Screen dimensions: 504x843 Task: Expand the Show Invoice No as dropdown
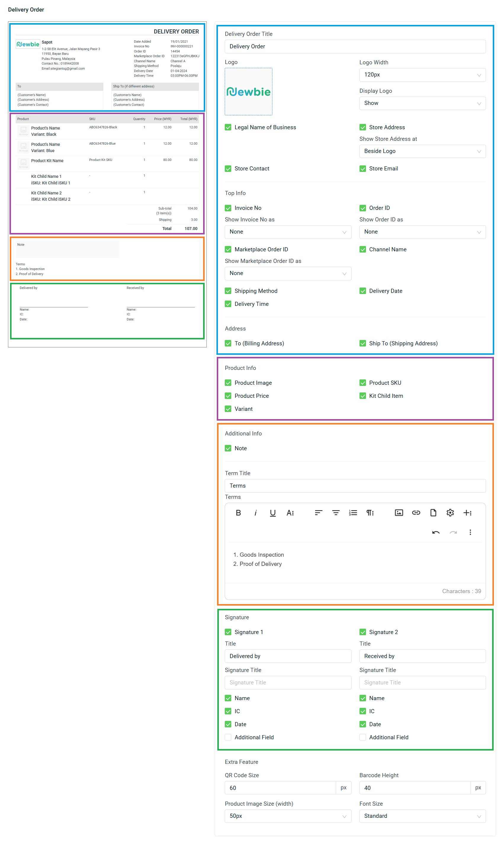(x=288, y=232)
